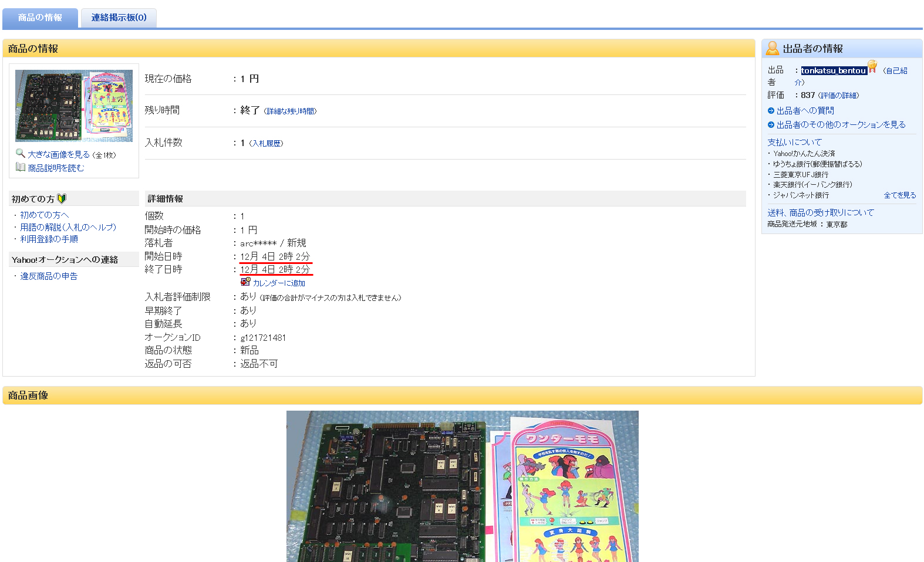Open the 入札履歴 bid history link
The image size is (924, 562).
pyautogui.click(x=266, y=144)
